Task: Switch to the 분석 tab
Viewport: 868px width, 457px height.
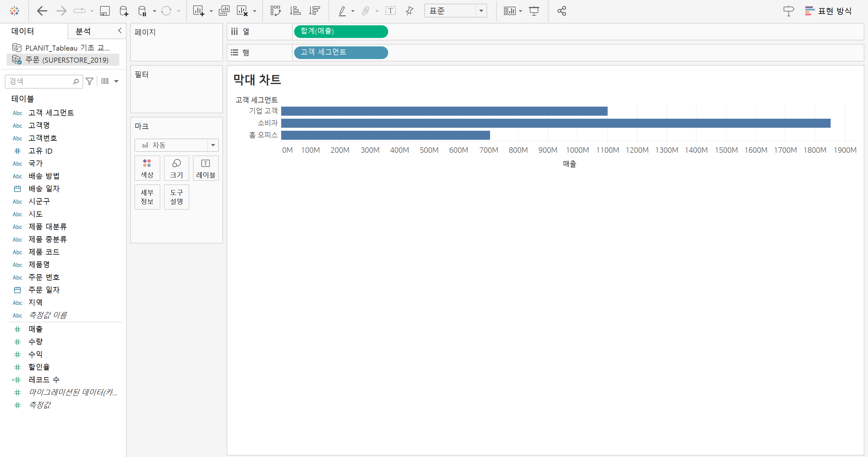Action: point(83,31)
